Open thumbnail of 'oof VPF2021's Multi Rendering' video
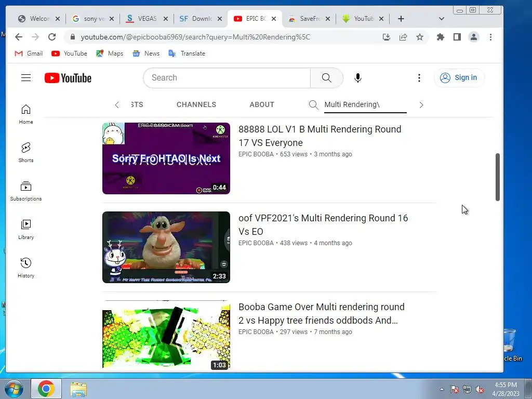The image size is (532, 399). [x=166, y=247]
